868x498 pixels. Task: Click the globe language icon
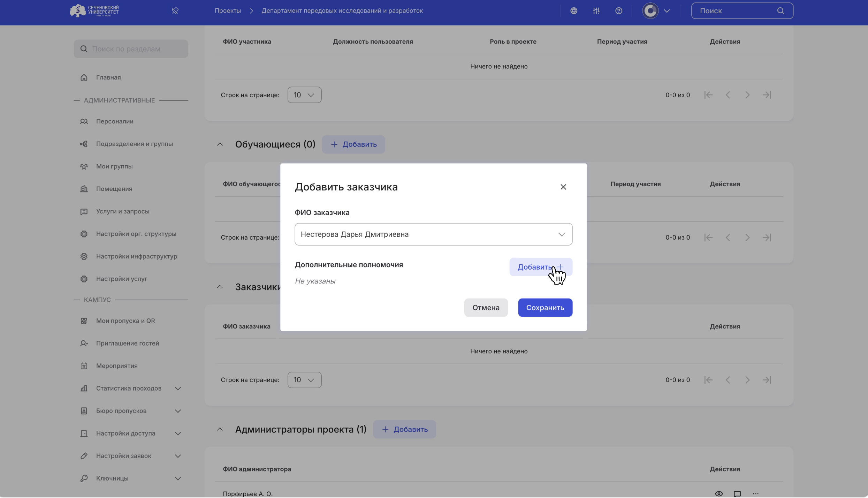pyautogui.click(x=574, y=11)
